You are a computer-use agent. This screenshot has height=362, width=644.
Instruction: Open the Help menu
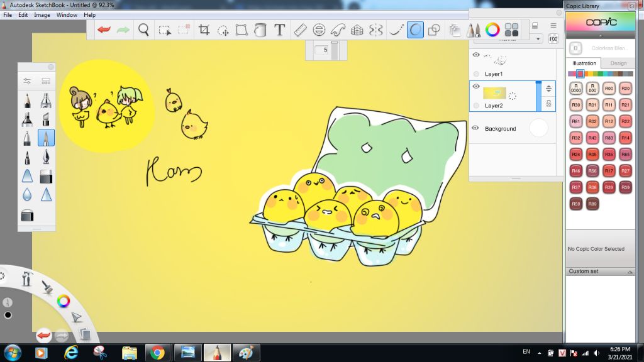(x=89, y=15)
